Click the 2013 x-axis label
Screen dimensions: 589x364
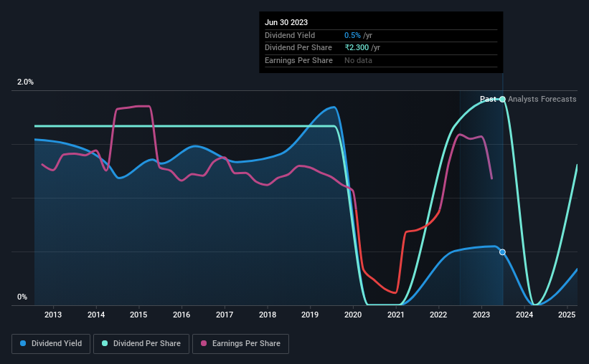point(53,315)
